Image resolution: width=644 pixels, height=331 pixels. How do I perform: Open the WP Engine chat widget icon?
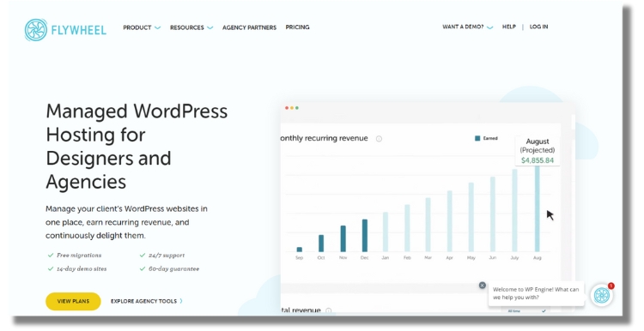click(x=602, y=295)
